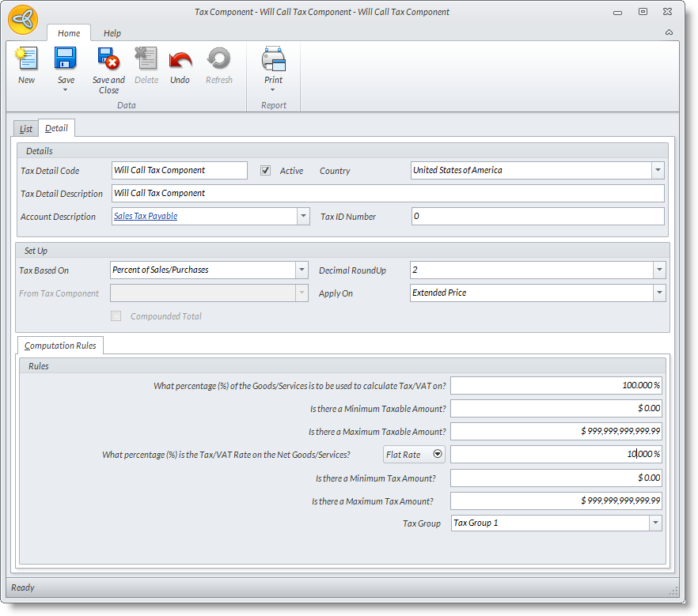Open the Help ribbon tab
698x616 pixels.
click(112, 33)
